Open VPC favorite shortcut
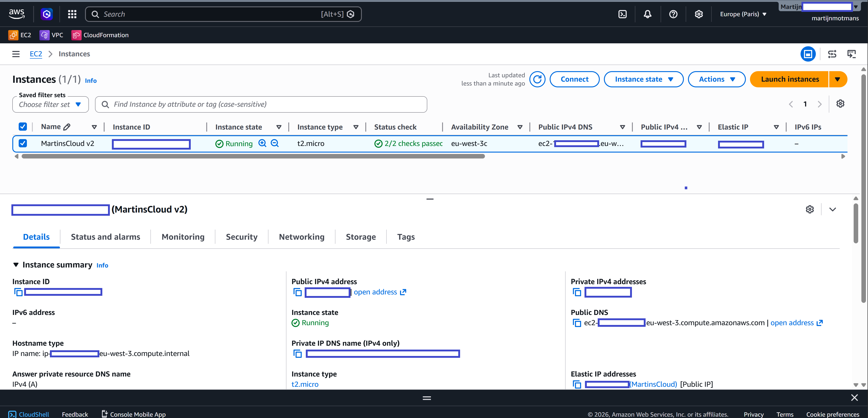The image size is (868, 418). point(51,35)
